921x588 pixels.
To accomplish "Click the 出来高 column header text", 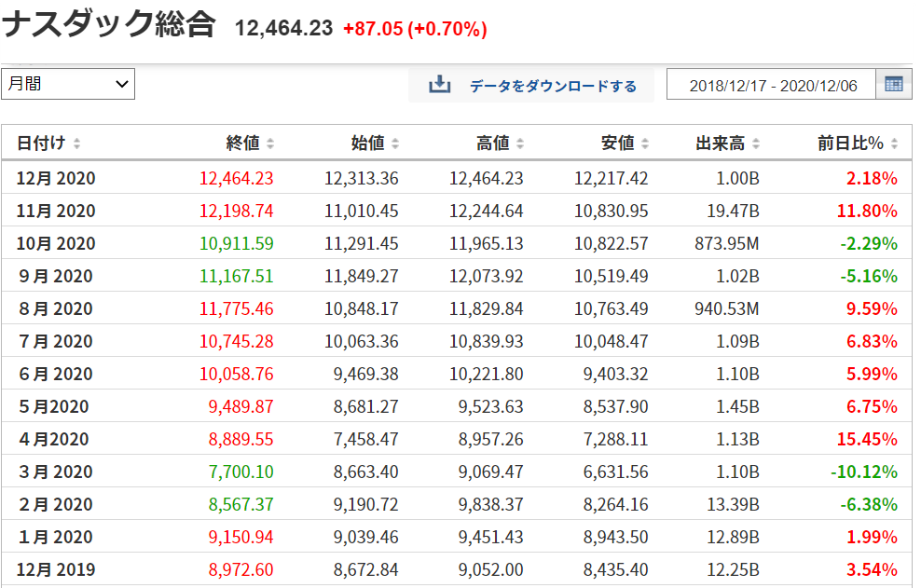I will [721, 144].
